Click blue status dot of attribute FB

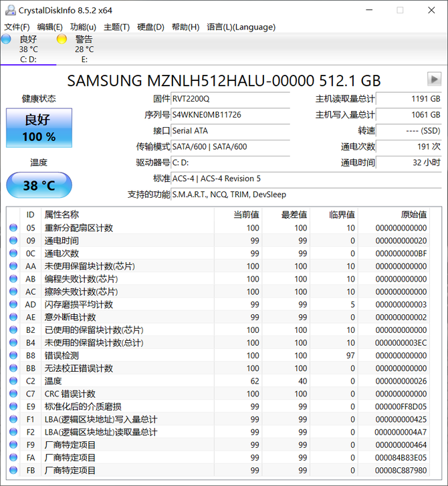13,470
